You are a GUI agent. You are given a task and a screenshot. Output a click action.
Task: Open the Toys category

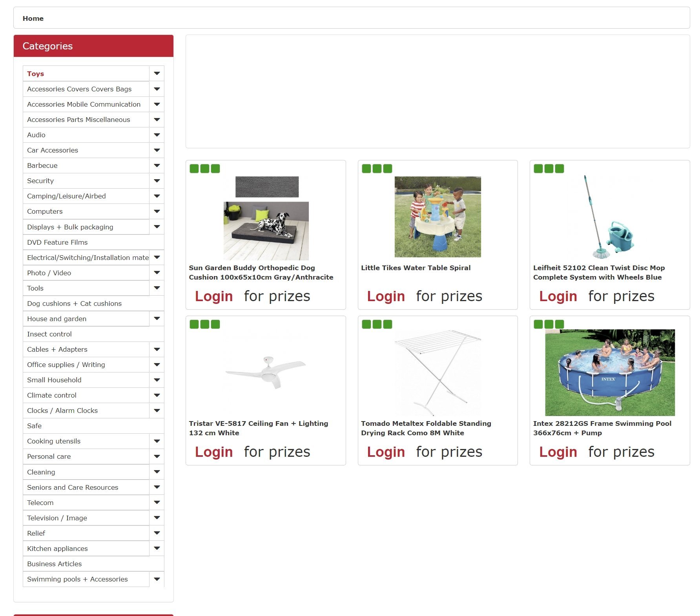click(x=86, y=73)
